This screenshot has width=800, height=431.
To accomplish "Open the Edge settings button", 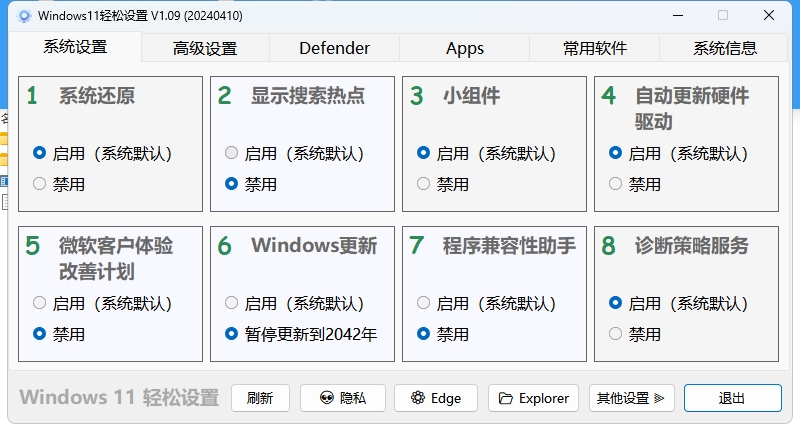I will (436, 398).
